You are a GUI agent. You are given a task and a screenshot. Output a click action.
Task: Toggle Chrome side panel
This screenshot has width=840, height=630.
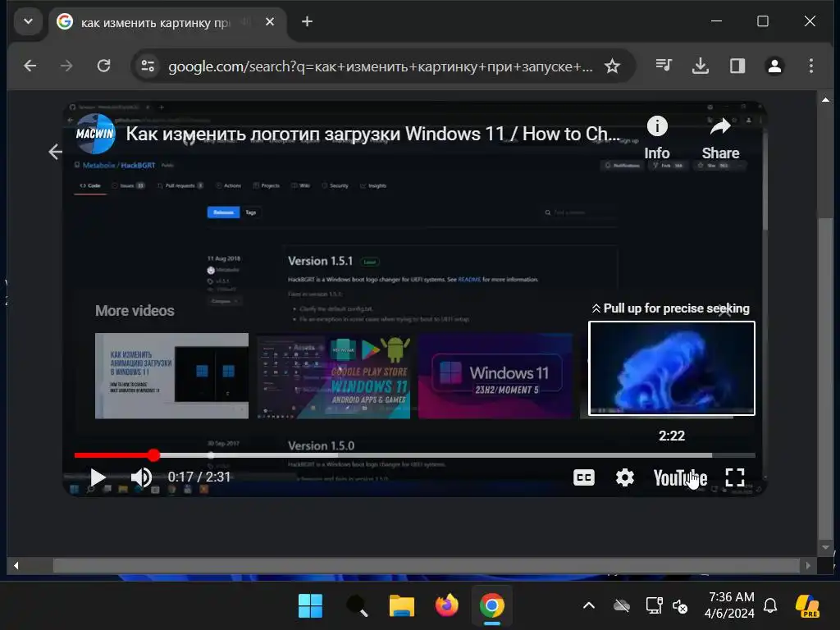click(737, 66)
